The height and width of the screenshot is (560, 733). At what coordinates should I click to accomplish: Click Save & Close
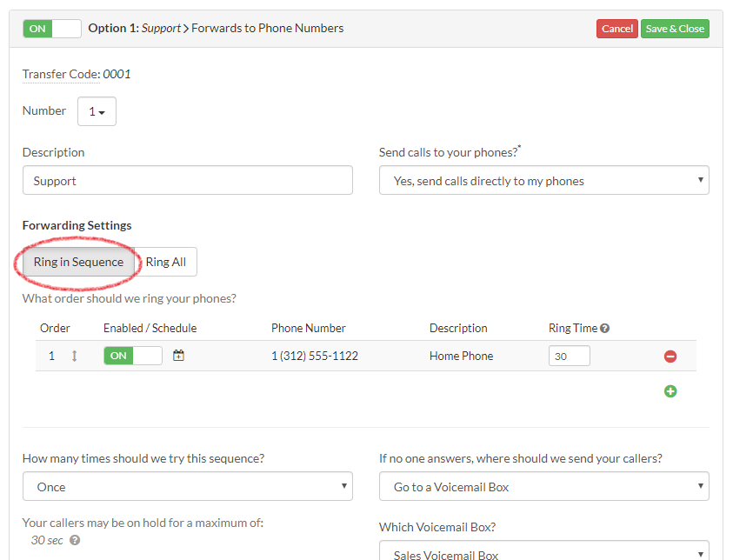click(x=675, y=28)
